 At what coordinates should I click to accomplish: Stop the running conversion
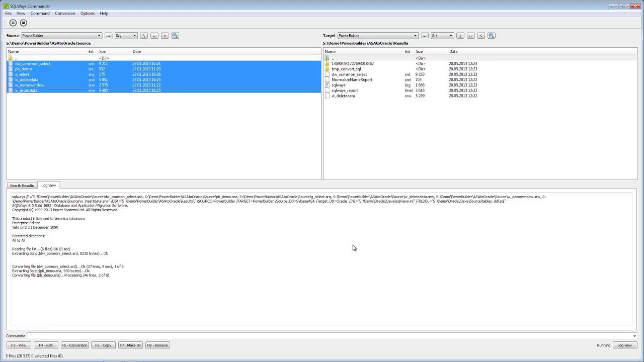point(23,23)
